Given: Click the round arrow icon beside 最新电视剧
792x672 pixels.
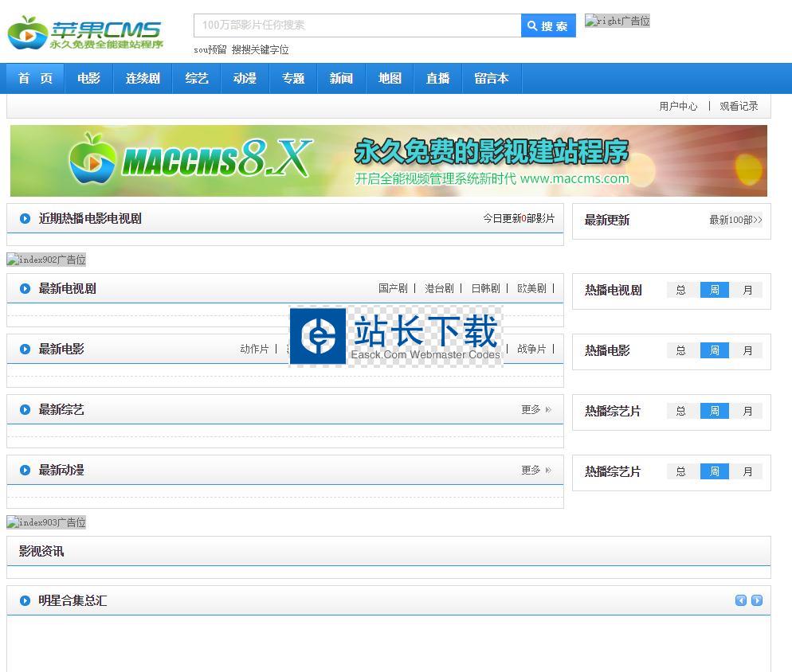Looking at the screenshot, I should pyautogui.click(x=25, y=289).
